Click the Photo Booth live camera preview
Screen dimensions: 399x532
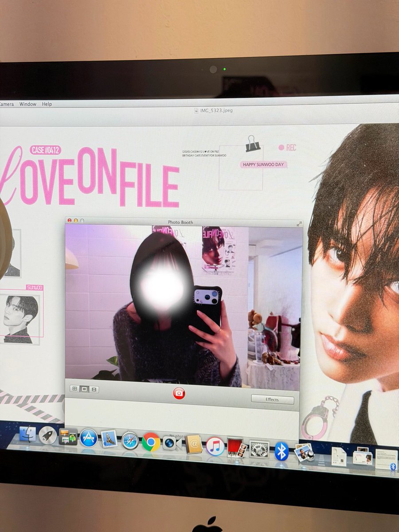pyautogui.click(x=184, y=306)
